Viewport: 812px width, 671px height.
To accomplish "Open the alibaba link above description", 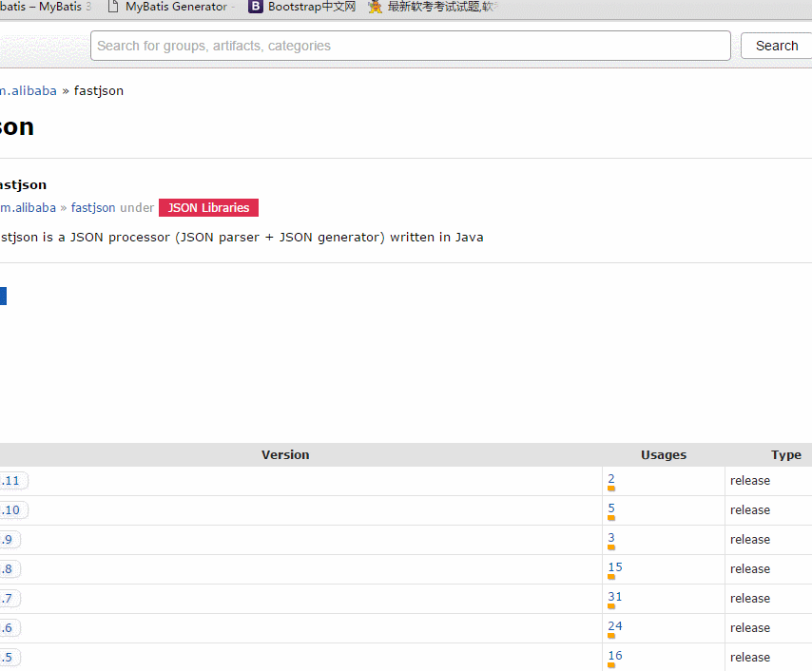I will (28, 207).
